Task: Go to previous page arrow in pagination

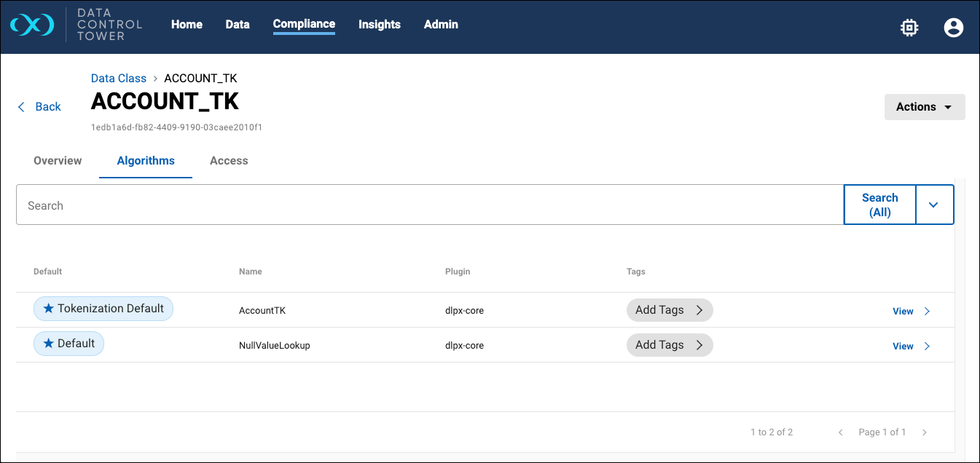Action: click(x=840, y=432)
